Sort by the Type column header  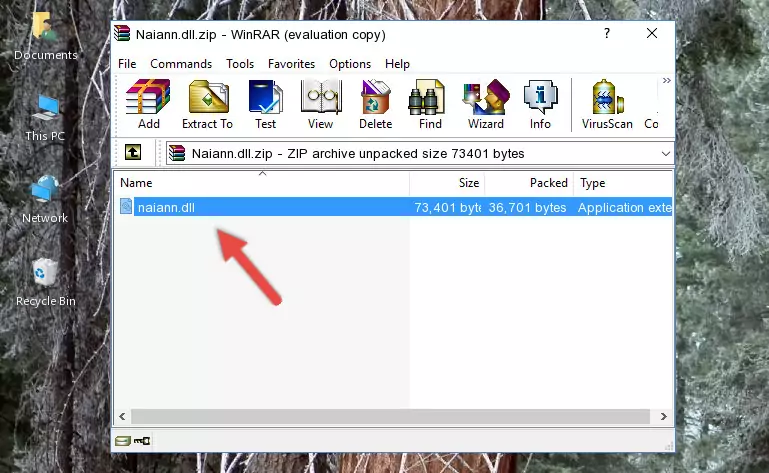point(623,183)
